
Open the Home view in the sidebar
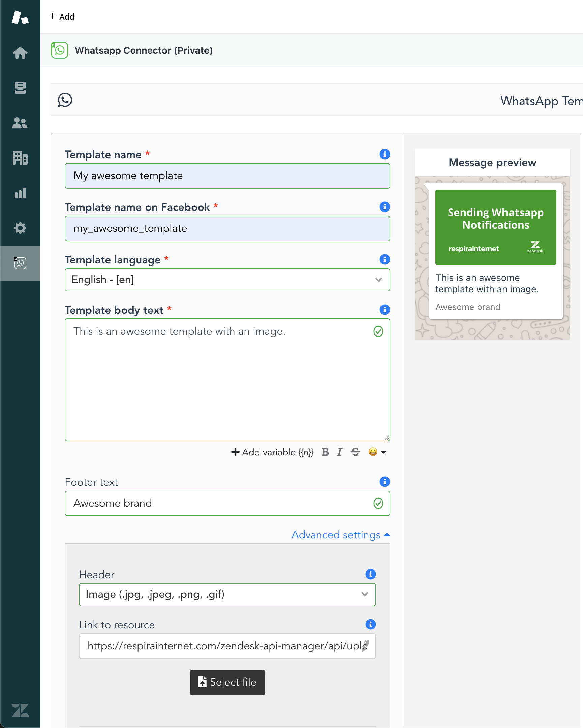pyautogui.click(x=20, y=53)
